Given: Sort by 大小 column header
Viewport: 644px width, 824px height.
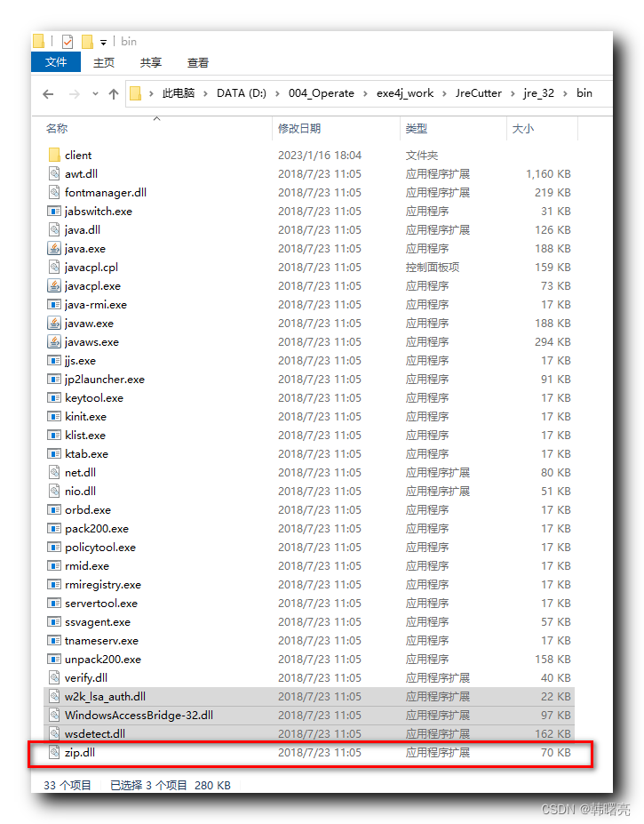Looking at the screenshot, I should click(x=522, y=128).
